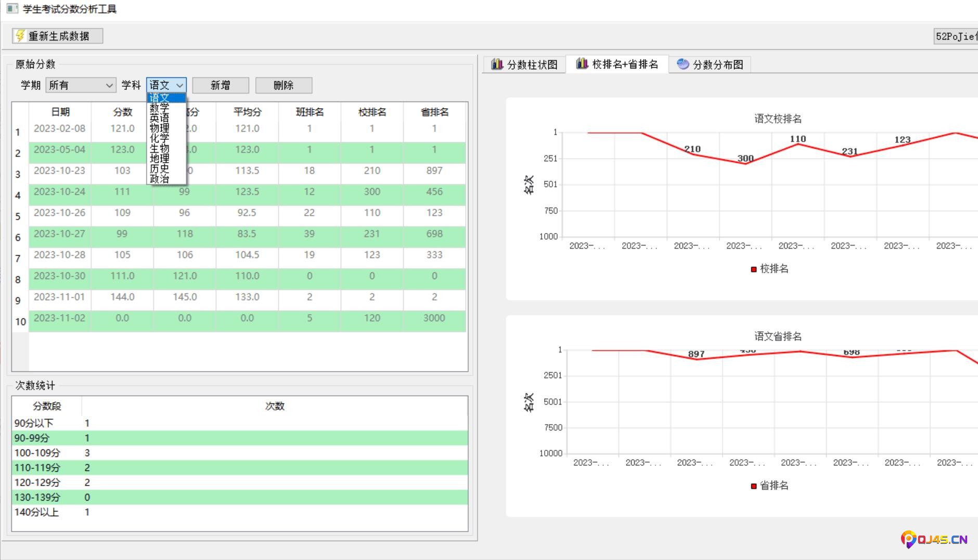Image resolution: width=978 pixels, height=560 pixels.
Task: Select 政治 in the subject dropdown list
Action: [166, 179]
